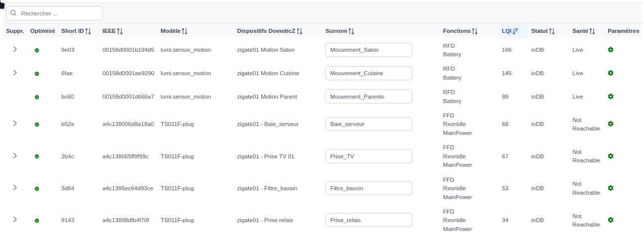
Task: Sort by Modèle column header
Action: [x=174, y=31]
